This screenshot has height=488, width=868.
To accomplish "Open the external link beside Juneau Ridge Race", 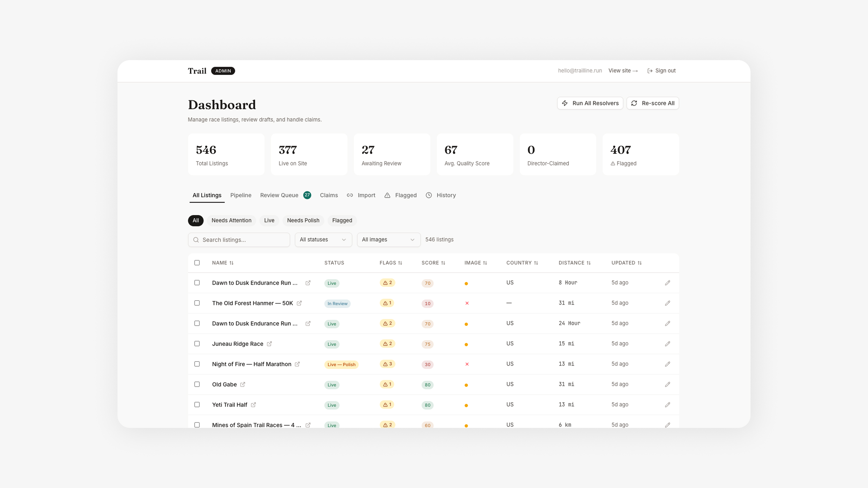I will tap(269, 344).
